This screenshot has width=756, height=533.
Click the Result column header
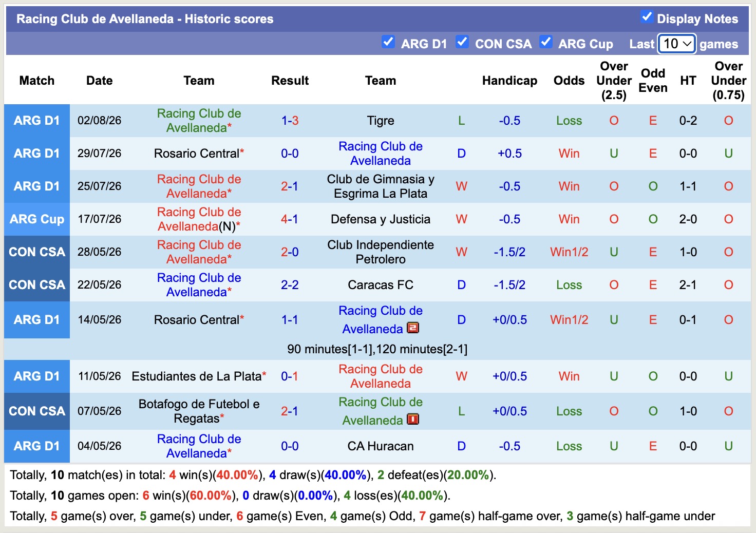coord(290,81)
